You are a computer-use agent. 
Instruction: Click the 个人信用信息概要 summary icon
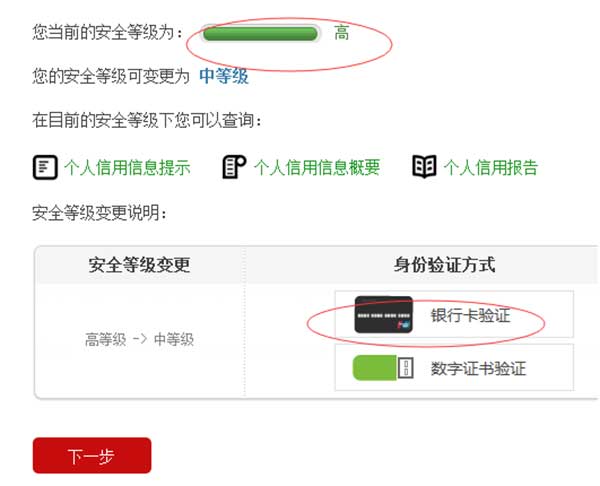[x=234, y=167]
